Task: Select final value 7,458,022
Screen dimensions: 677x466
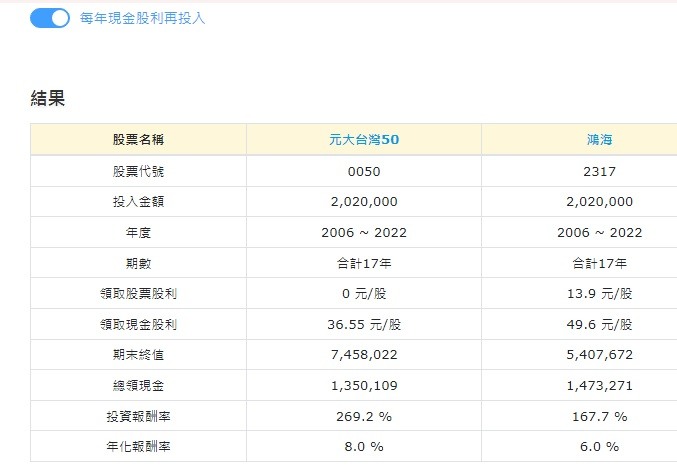Action: (364, 355)
